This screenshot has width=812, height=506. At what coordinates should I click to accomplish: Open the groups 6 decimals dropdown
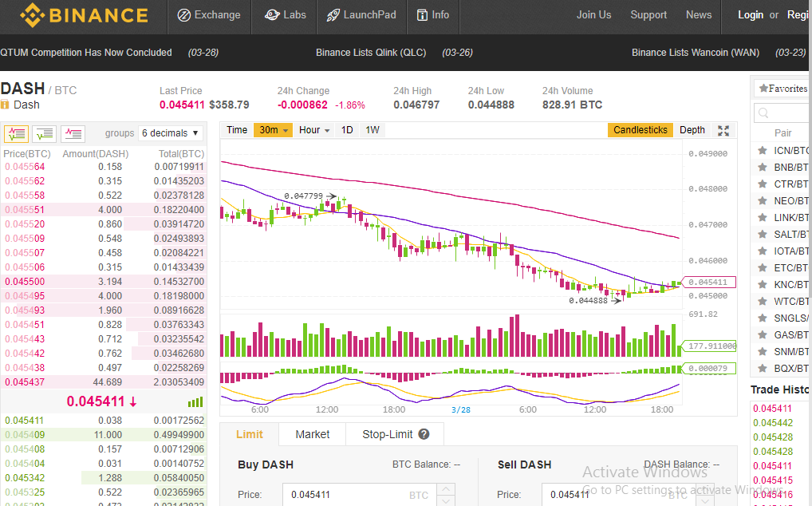171,133
